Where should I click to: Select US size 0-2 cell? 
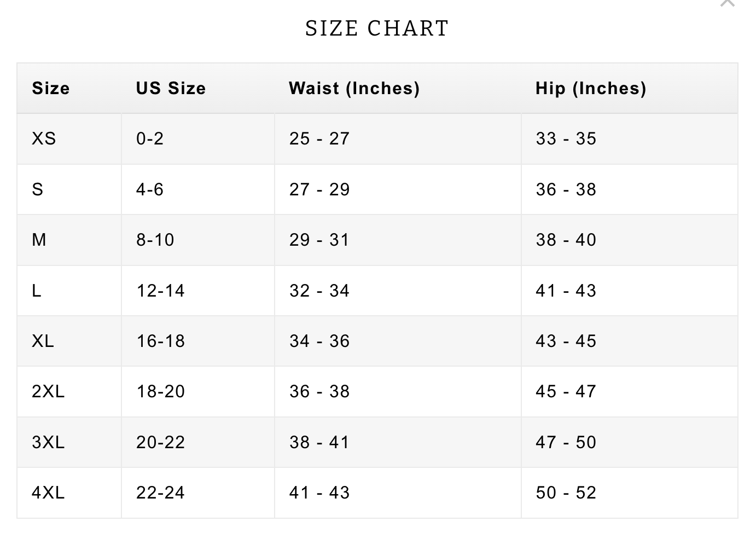tap(150, 138)
